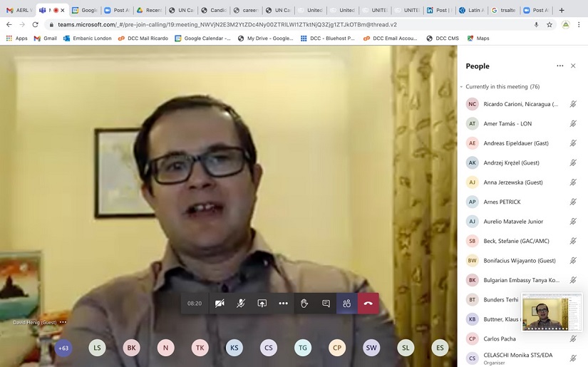
Task: Open DCC Mail Ricardo bookmark
Action: [x=143, y=38]
